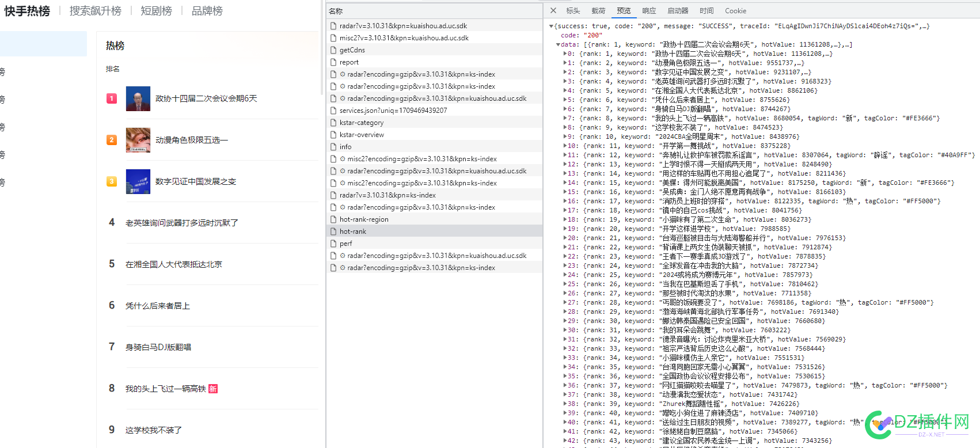Expand JSON item 42 建议全国农民养老金统一上调
Screen dimensions: 980x448
click(565, 441)
